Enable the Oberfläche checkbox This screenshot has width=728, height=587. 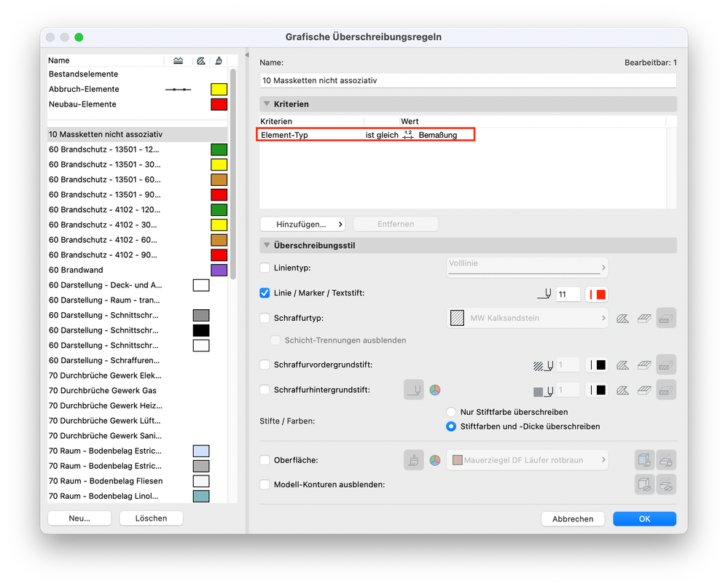pyautogui.click(x=265, y=460)
